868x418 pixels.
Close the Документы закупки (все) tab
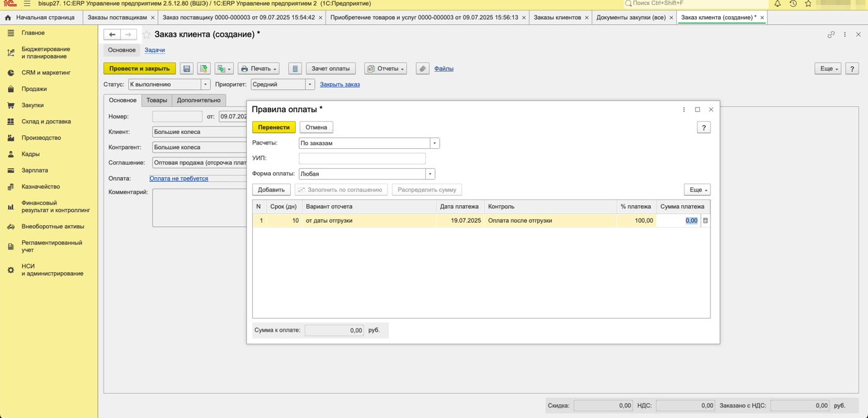[x=671, y=17]
